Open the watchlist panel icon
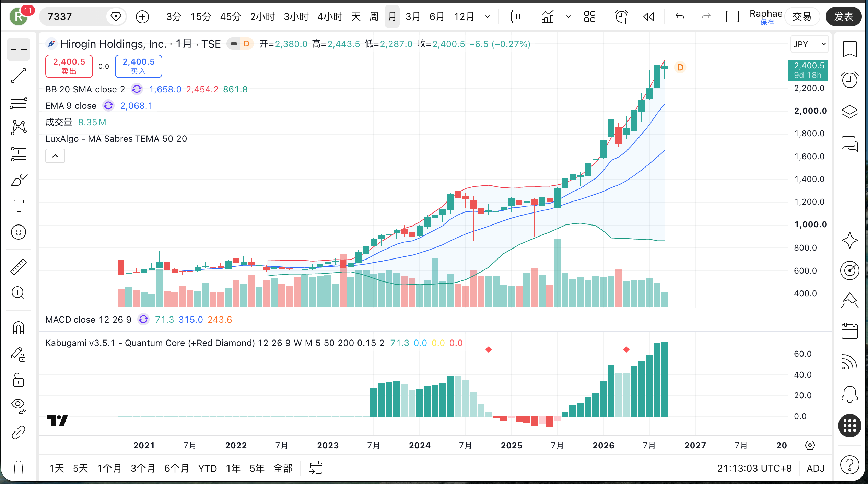Viewport: 868px width, 484px height. tap(849, 49)
